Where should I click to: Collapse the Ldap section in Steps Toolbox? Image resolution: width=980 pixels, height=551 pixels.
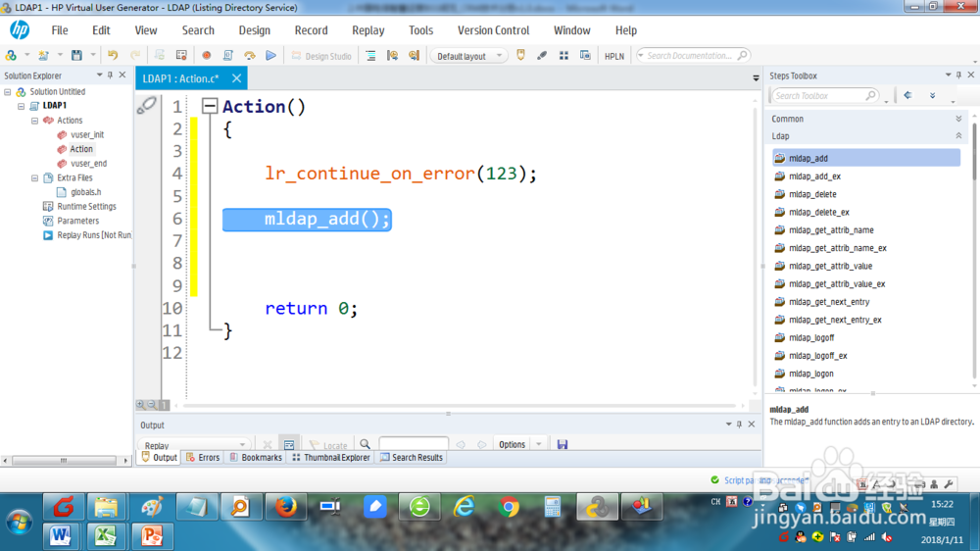click(958, 135)
